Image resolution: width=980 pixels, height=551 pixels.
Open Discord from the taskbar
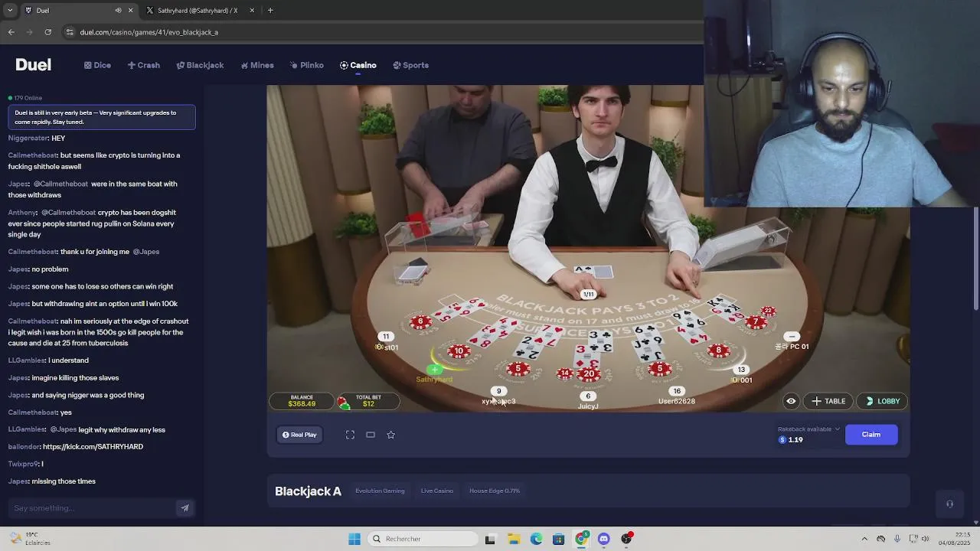coord(604,539)
